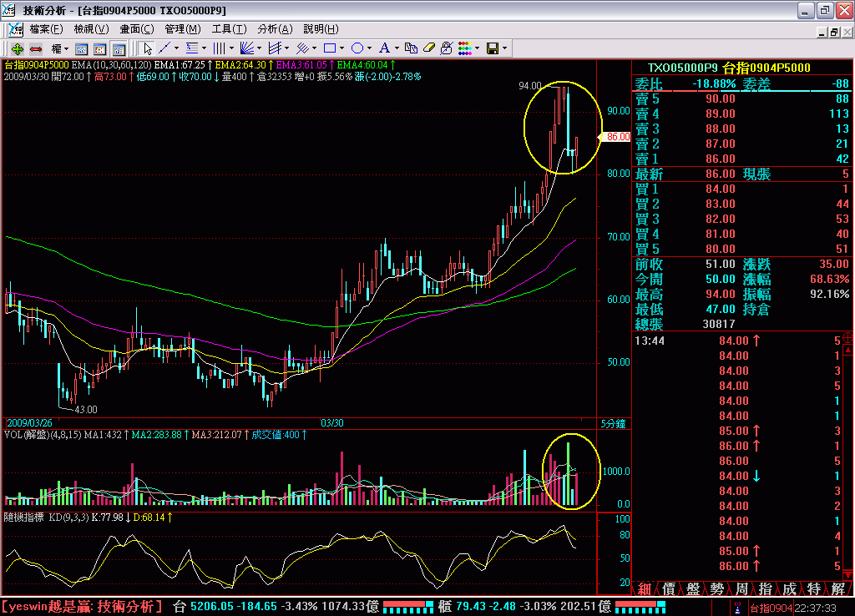
Task: Open the 說明(H) menu
Action: [x=321, y=29]
